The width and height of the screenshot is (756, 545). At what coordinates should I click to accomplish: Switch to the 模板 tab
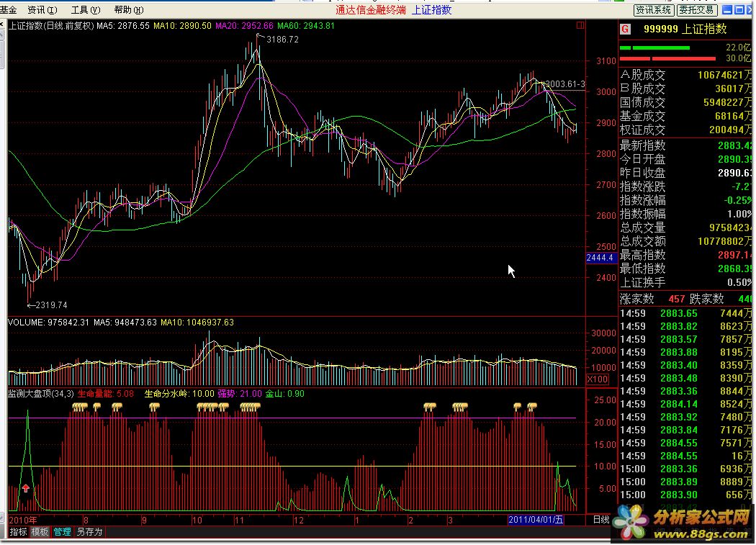click(x=40, y=531)
